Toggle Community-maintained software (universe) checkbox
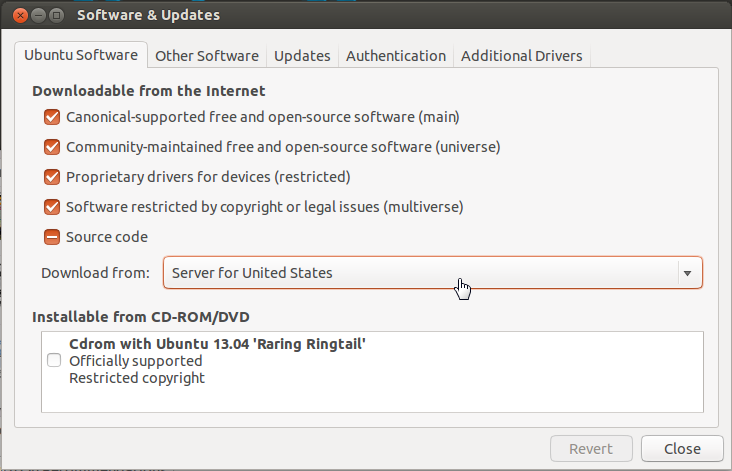Screen dimensions: 732x471 [x=52, y=147]
